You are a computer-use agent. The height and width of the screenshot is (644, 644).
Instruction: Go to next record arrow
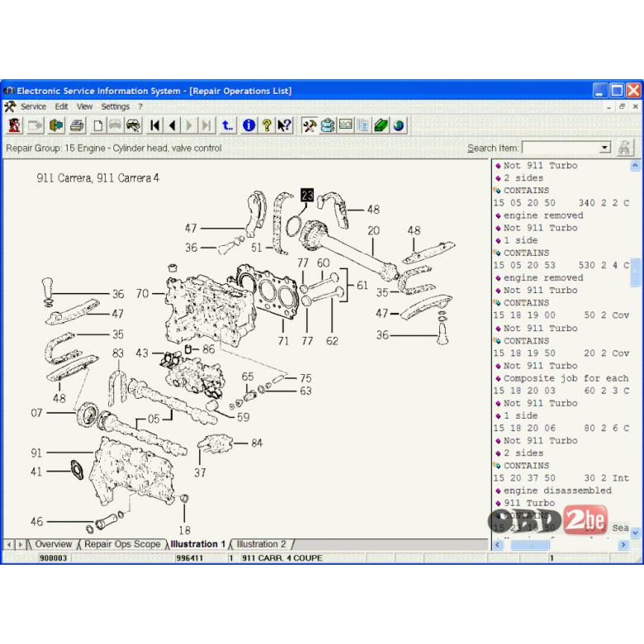click(x=189, y=125)
